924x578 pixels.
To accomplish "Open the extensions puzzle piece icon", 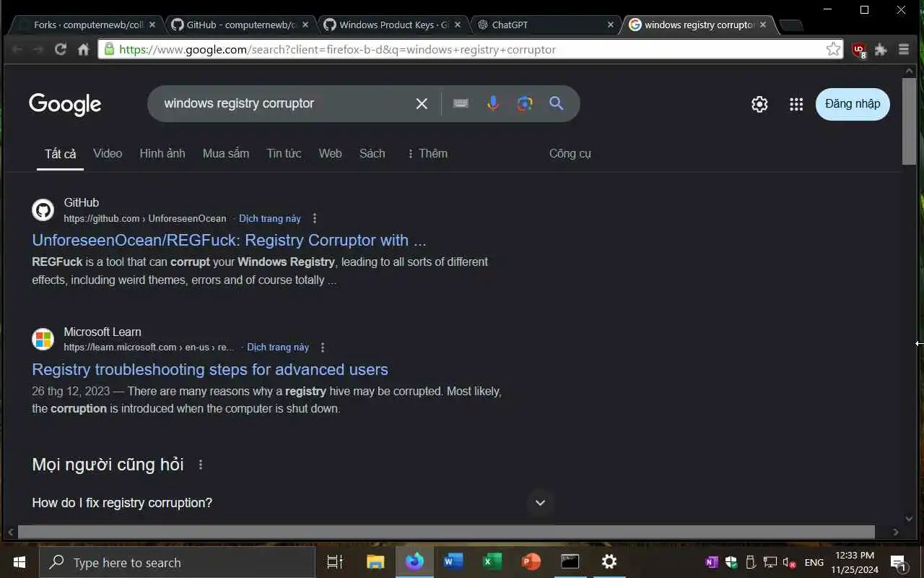I will pyautogui.click(x=881, y=49).
